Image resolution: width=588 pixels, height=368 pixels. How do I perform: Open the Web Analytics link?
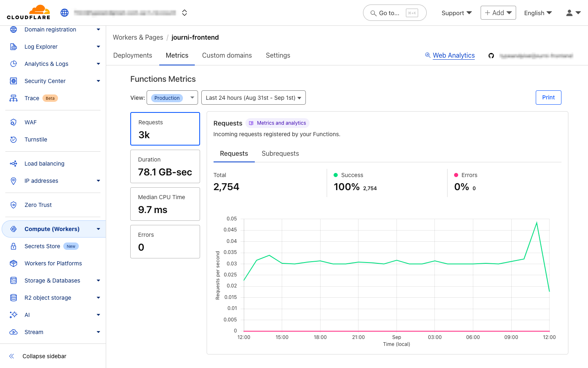click(x=454, y=55)
